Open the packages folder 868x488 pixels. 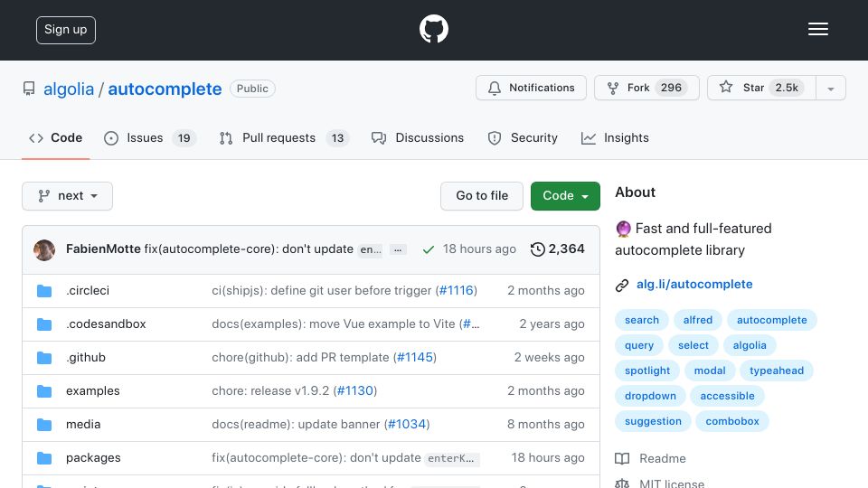click(93, 457)
